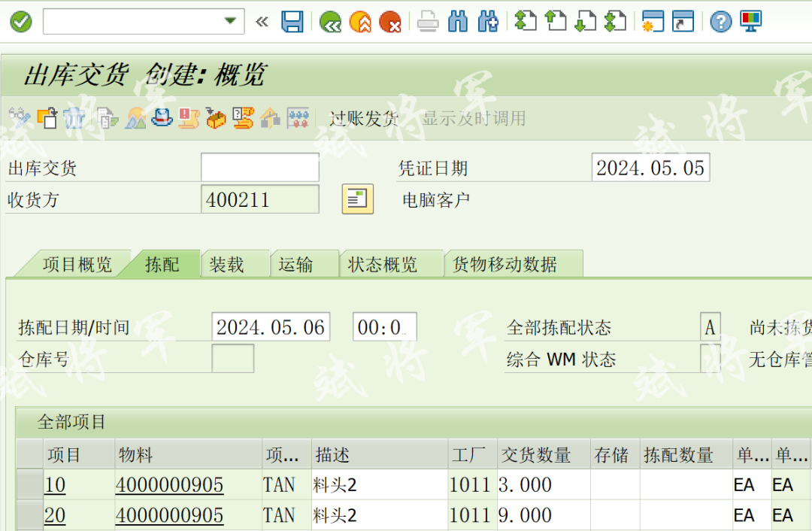812x531 pixels.
Task: Select row 20 using its row selector
Action: tap(29, 515)
